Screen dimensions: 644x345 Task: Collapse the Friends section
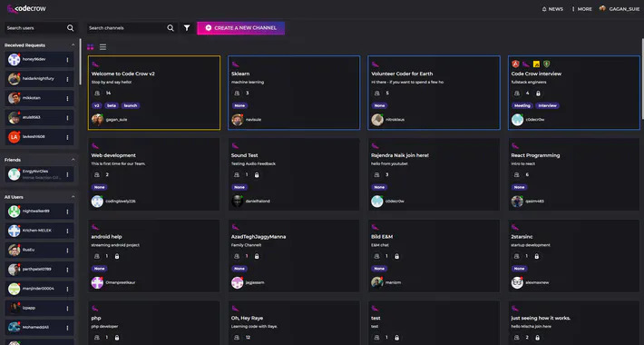[73, 160]
